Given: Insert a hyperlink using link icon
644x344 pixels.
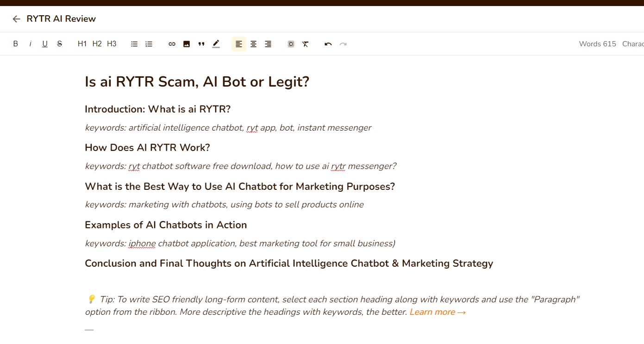Looking at the screenshot, I should coord(172,44).
